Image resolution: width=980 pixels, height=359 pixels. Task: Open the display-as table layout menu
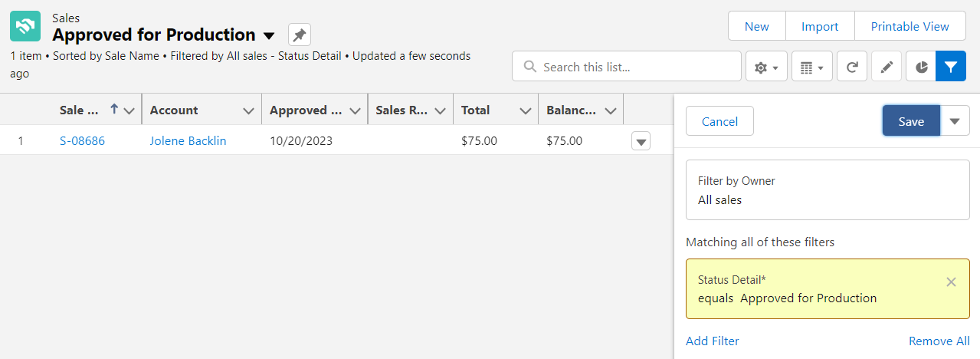(811, 68)
